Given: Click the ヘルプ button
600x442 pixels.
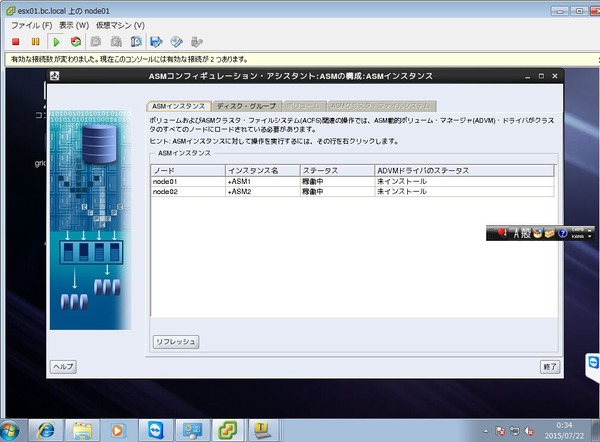Looking at the screenshot, I should point(63,367).
